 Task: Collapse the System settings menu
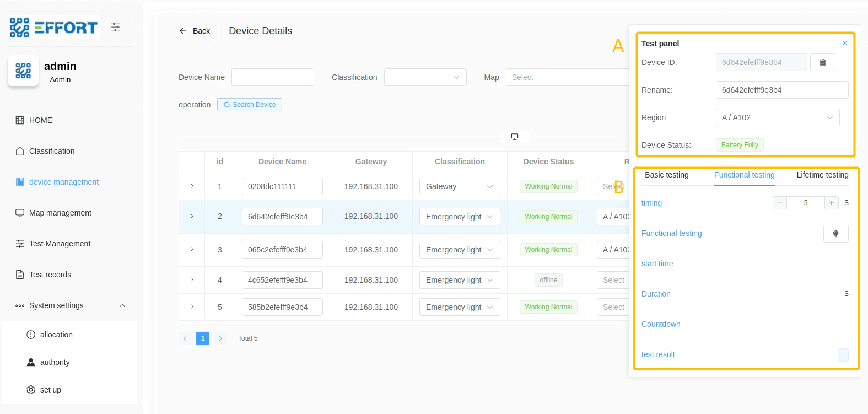[122, 305]
